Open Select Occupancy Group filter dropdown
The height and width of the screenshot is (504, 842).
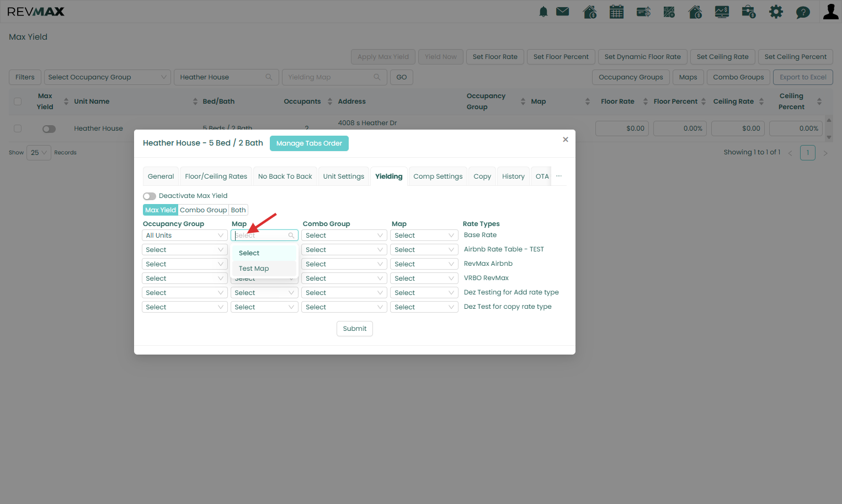tap(108, 77)
